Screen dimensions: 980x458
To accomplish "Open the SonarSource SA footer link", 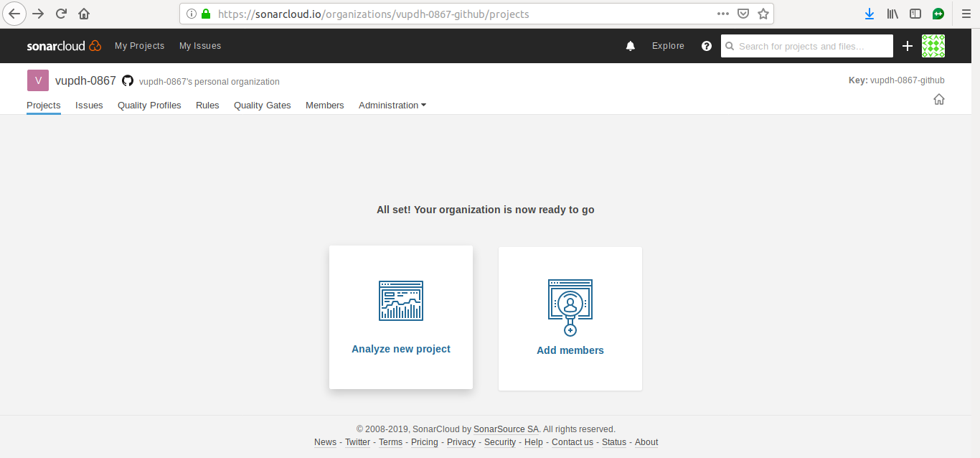I will pos(506,429).
